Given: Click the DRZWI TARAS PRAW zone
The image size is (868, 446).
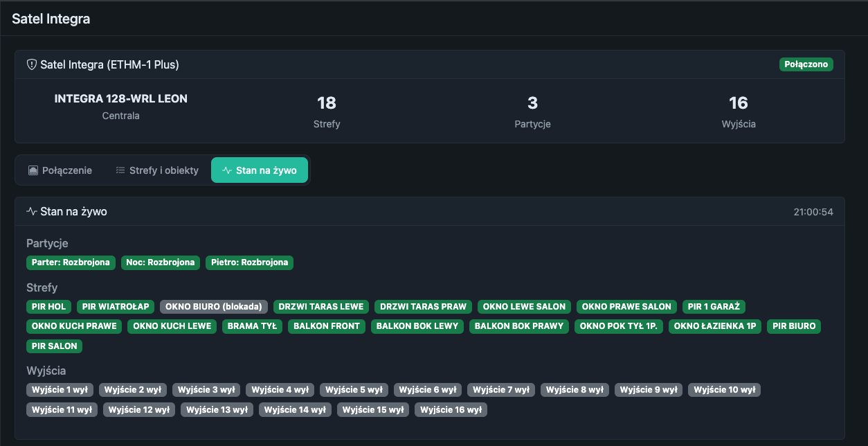Looking at the screenshot, I should pyautogui.click(x=424, y=306).
